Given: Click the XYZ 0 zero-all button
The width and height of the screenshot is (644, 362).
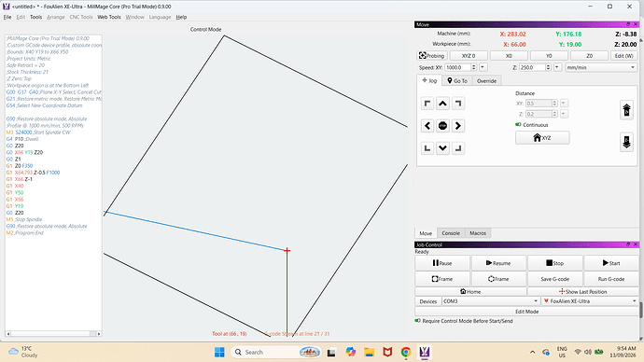Looking at the screenshot, I should (x=469, y=55).
